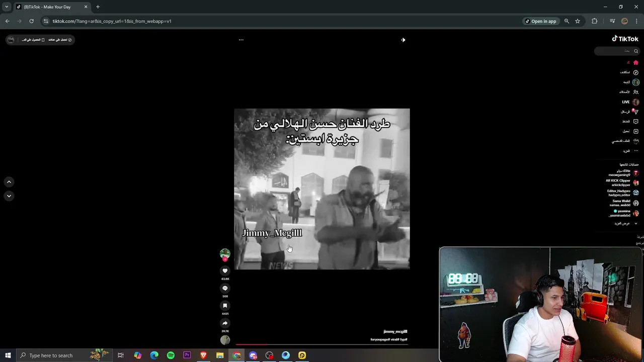The height and width of the screenshot is (362, 644).
Task: Open AR KICK Clipper followed account
Action: pos(622,183)
